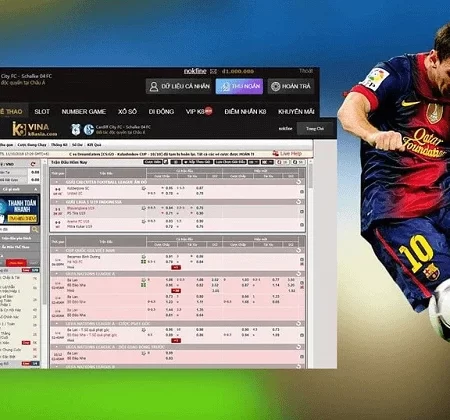Refresh the Nations League corner-kick section
Image resolution: width=450 pixels, height=420 pixels.
[298, 324]
